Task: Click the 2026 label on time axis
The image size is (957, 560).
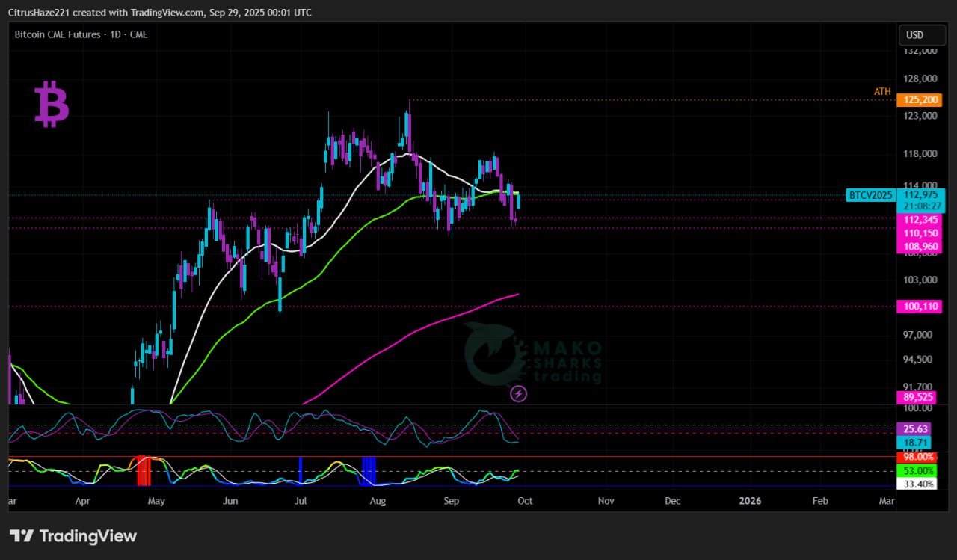Action: (x=749, y=501)
